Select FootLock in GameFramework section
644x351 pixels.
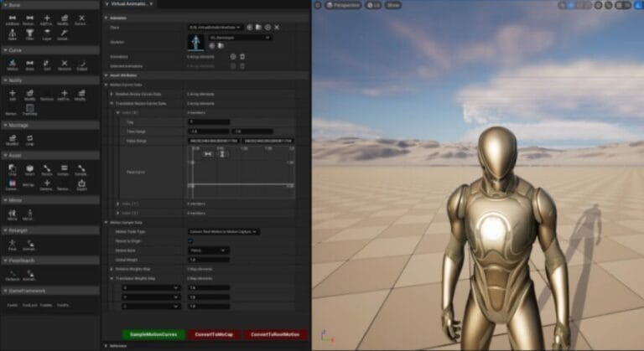29,305
